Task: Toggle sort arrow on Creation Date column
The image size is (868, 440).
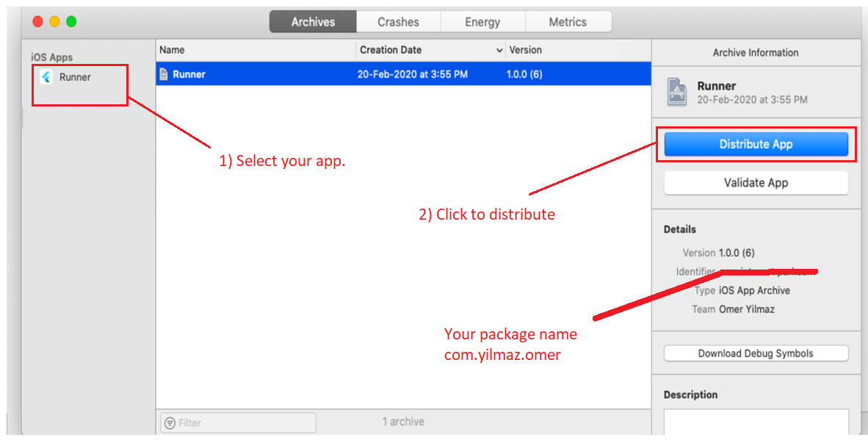Action: coord(499,51)
